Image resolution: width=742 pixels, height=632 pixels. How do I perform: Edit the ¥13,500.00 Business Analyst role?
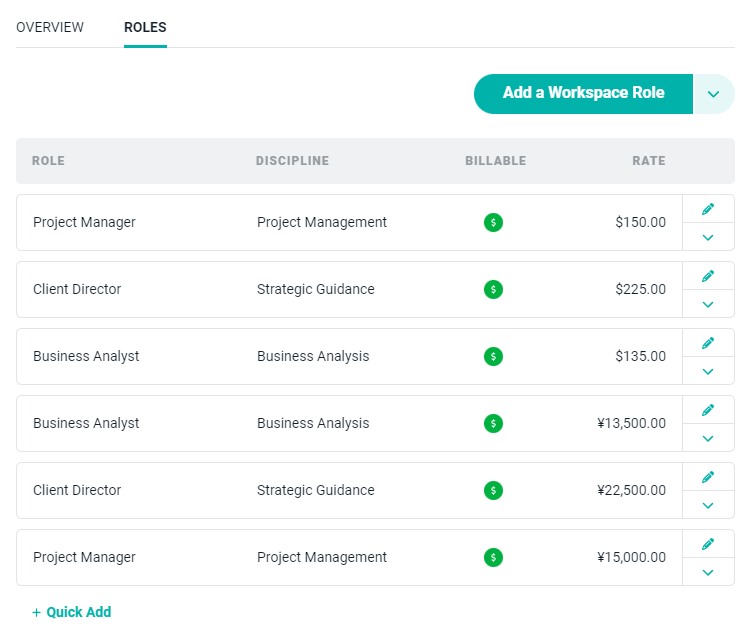(708, 410)
